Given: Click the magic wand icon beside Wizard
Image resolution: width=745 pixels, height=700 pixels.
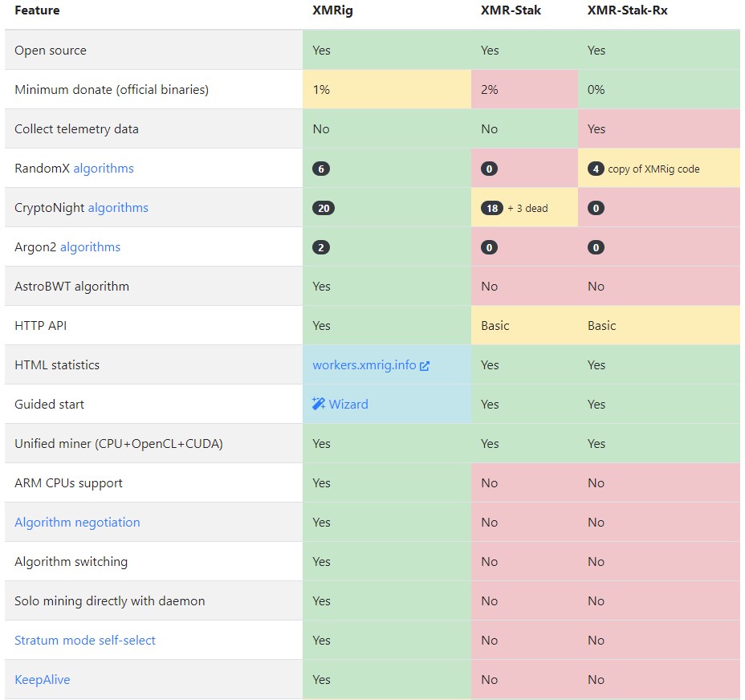Looking at the screenshot, I should tap(319, 404).
